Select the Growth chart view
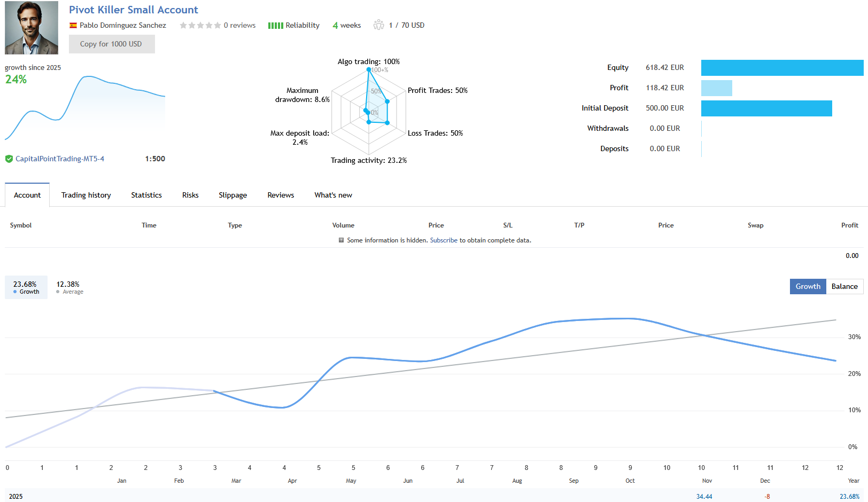The width and height of the screenshot is (868, 502). (x=808, y=286)
